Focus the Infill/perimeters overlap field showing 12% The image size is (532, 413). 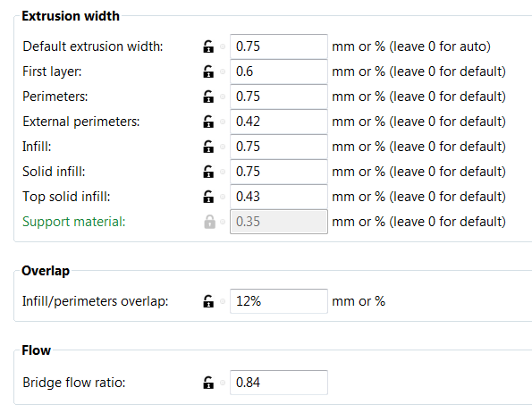279,301
